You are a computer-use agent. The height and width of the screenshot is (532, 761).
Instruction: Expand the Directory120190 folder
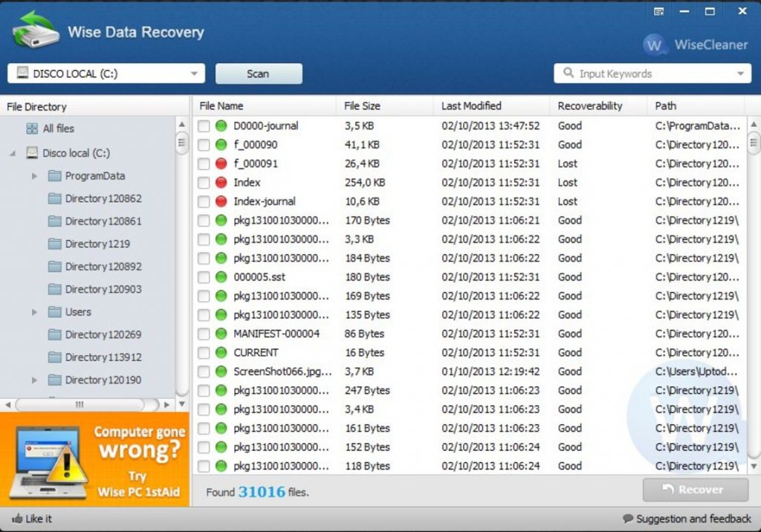[34, 380]
